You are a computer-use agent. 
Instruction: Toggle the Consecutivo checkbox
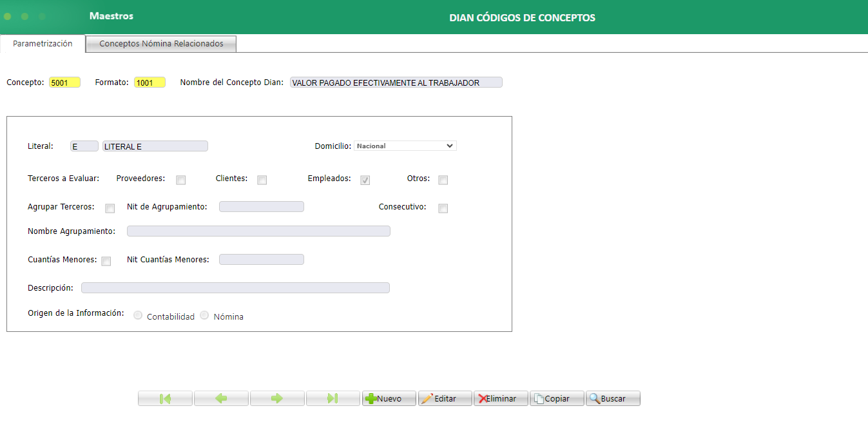point(443,208)
